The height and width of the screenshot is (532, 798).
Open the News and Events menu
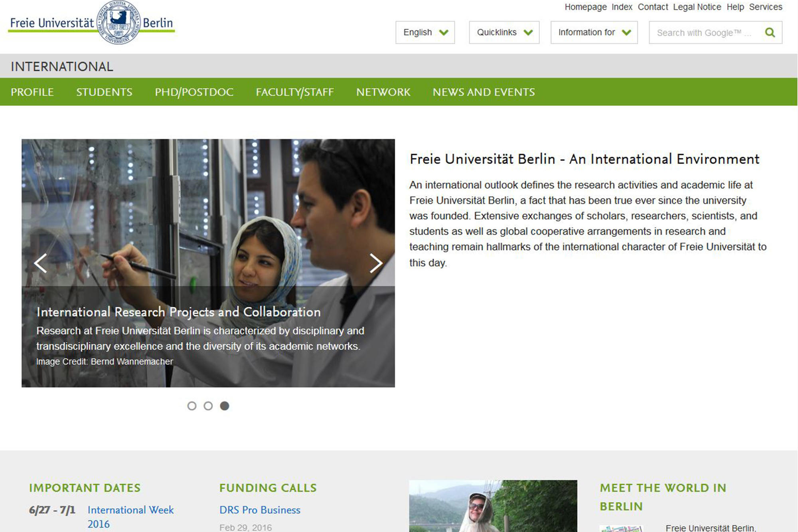coord(484,92)
